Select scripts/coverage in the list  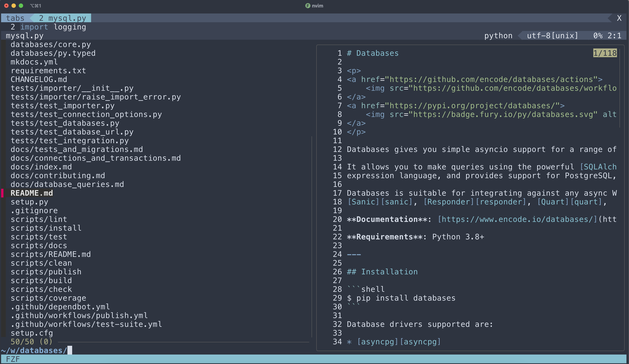[x=48, y=298]
